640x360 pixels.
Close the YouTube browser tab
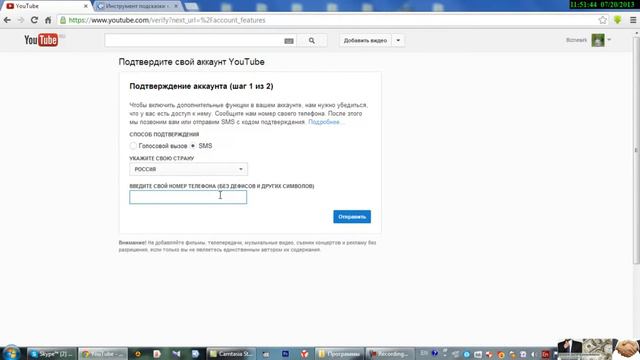point(86,6)
